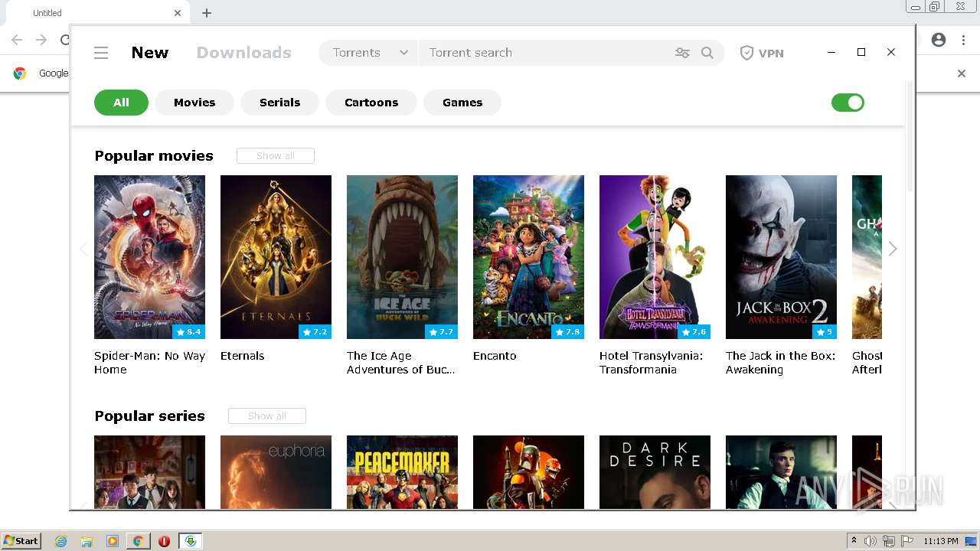
Task: Open new Chrome tab plus button
Action: (x=207, y=13)
